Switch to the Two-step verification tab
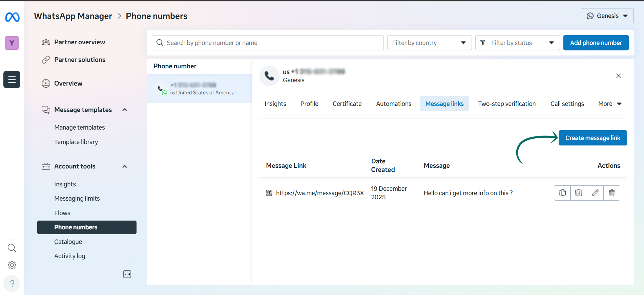The width and height of the screenshot is (644, 295). tap(507, 104)
